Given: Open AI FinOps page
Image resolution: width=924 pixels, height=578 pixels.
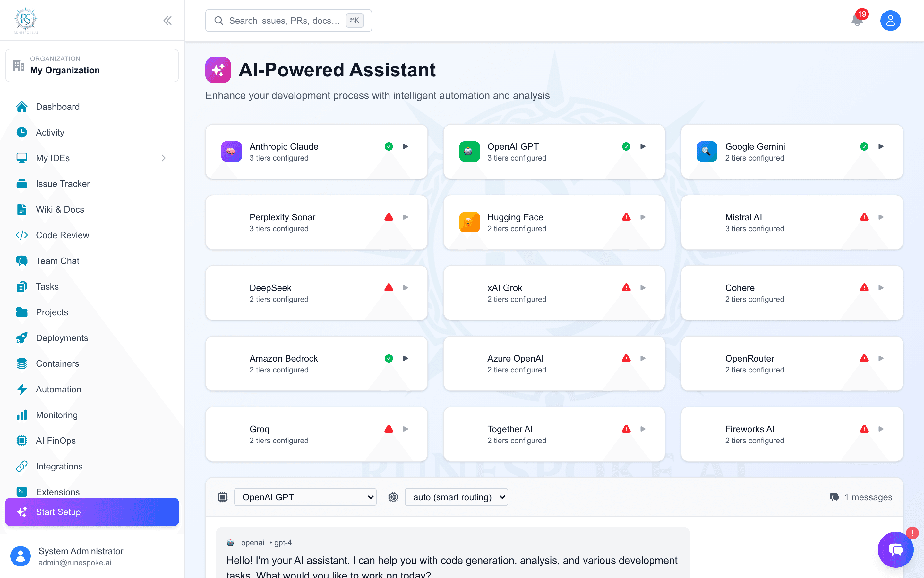Looking at the screenshot, I should [x=92, y=441].
